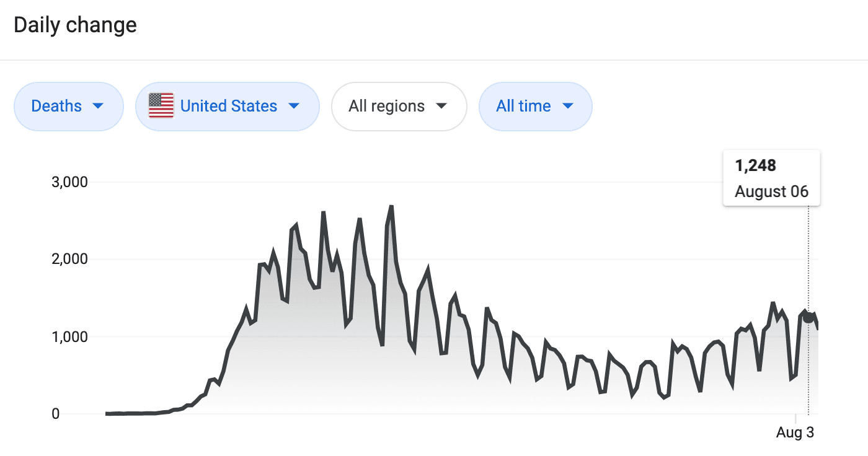Click the "All time" range label
Image resolution: width=868 pixels, height=456 pixels.
click(x=523, y=106)
